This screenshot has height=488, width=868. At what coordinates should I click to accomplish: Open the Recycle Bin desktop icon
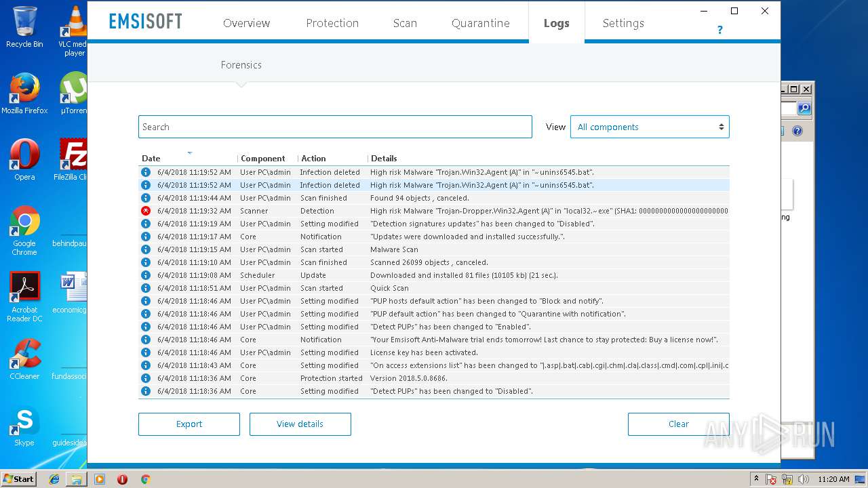tap(24, 27)
